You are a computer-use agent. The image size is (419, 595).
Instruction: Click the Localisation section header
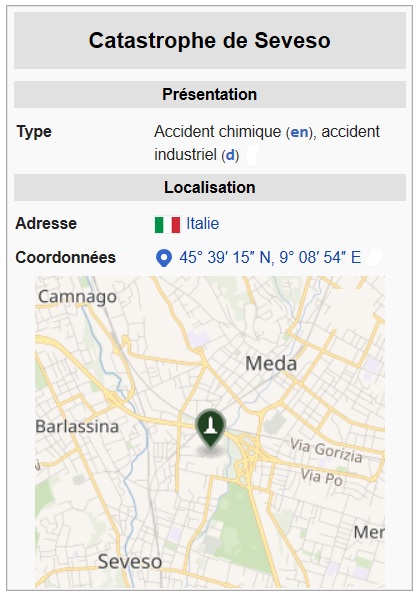[210, 187]
